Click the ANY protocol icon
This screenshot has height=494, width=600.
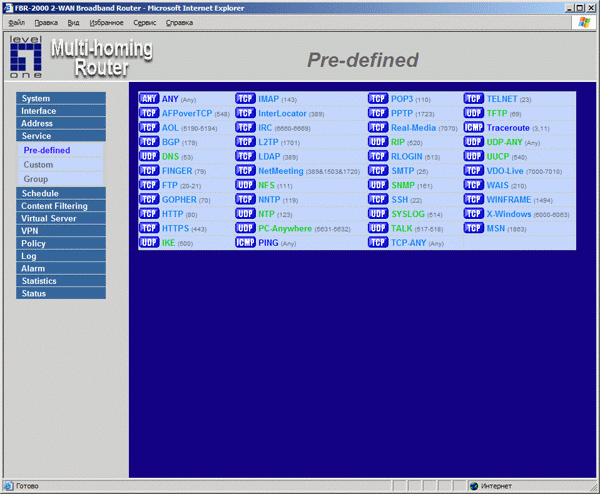pos(149,100)
